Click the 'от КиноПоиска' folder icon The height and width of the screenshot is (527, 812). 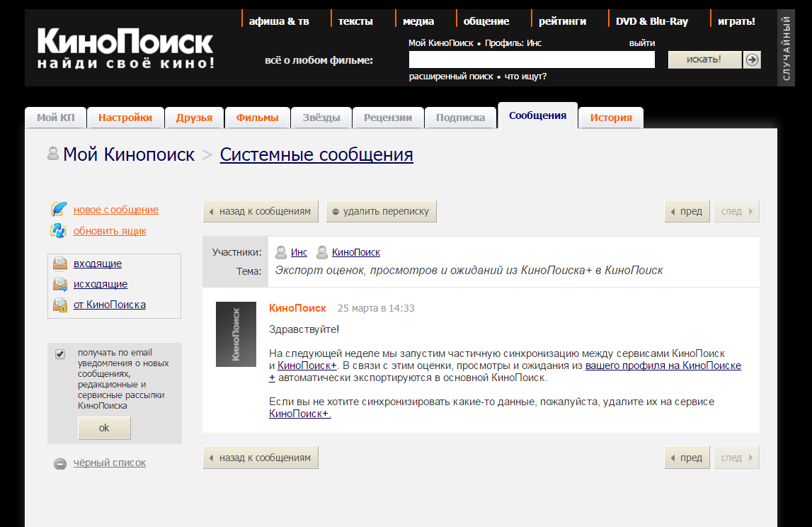[60, 305]
